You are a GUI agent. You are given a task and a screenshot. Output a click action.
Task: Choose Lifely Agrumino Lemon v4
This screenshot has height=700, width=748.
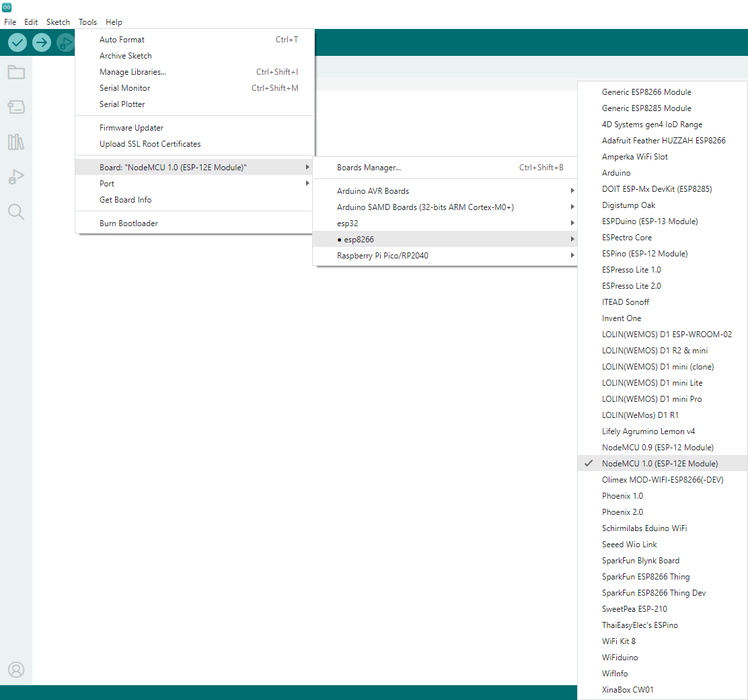coord(663,431)
